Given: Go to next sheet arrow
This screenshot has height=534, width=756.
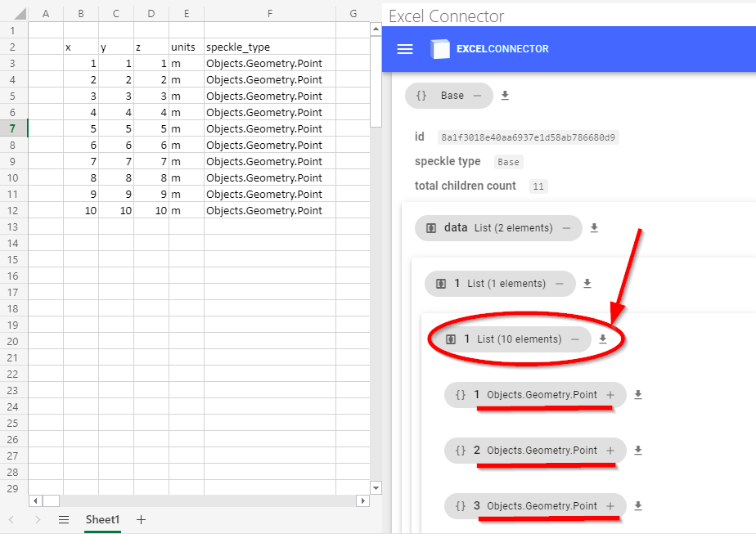Looking at the screenshot, I should (38, 519).
